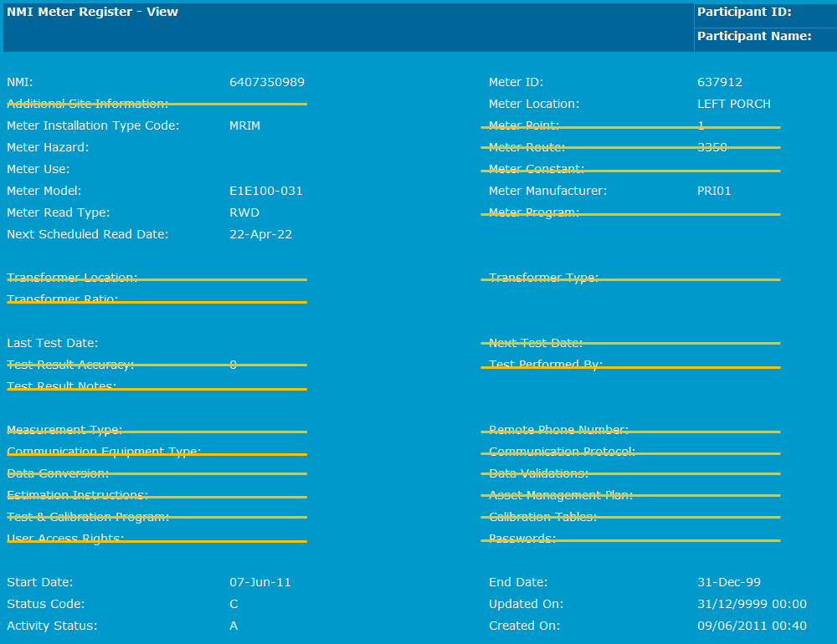Select the Participant Name header label
This screenshot has width=837, height=644.
753,36
